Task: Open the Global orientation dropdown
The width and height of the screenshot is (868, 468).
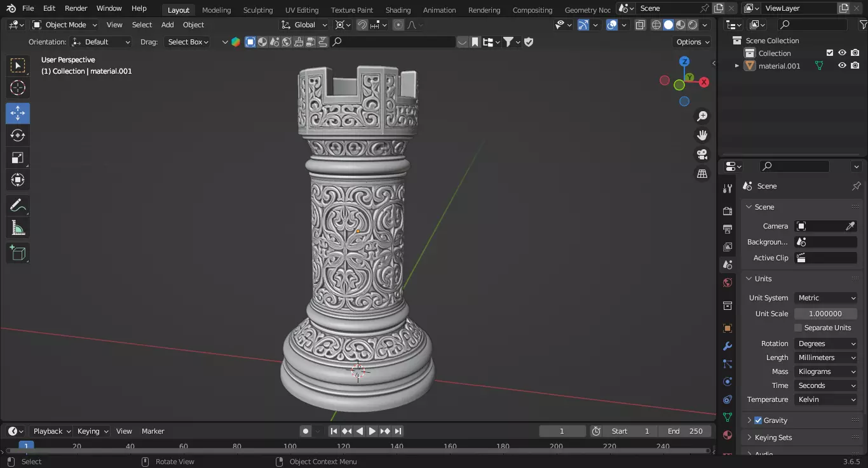Action: tap(304, 25)
